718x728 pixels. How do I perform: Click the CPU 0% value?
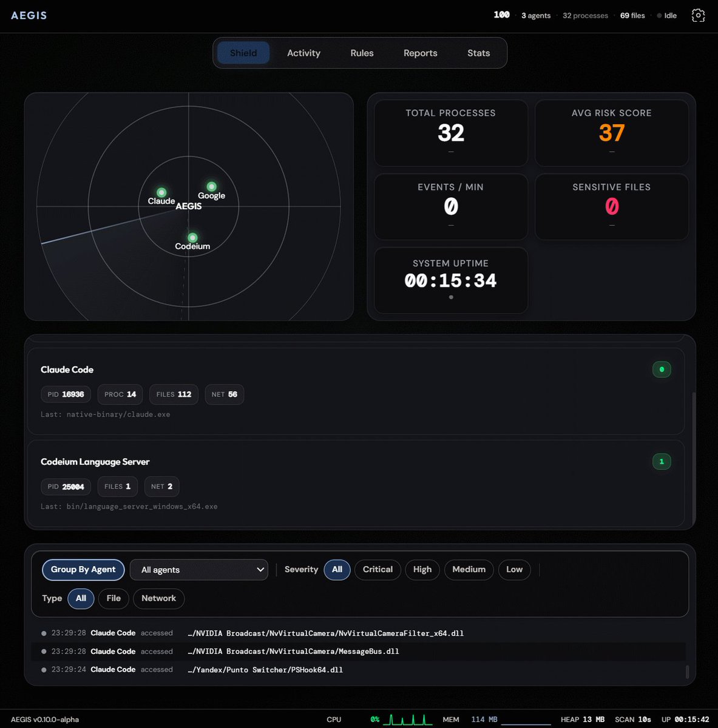[x=375, y=720]
